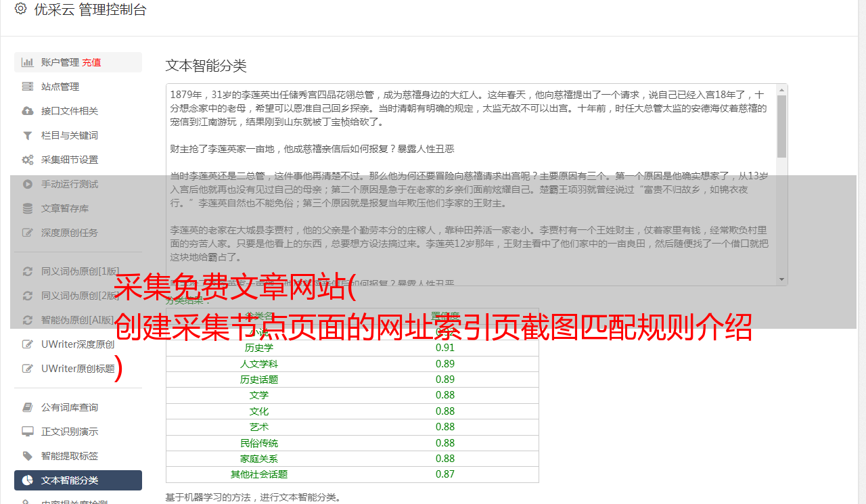Click the UWriter深度原创 edit icon

28,344
